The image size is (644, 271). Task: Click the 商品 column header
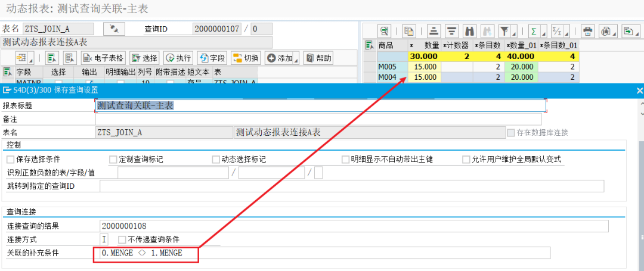coord(392,45)
